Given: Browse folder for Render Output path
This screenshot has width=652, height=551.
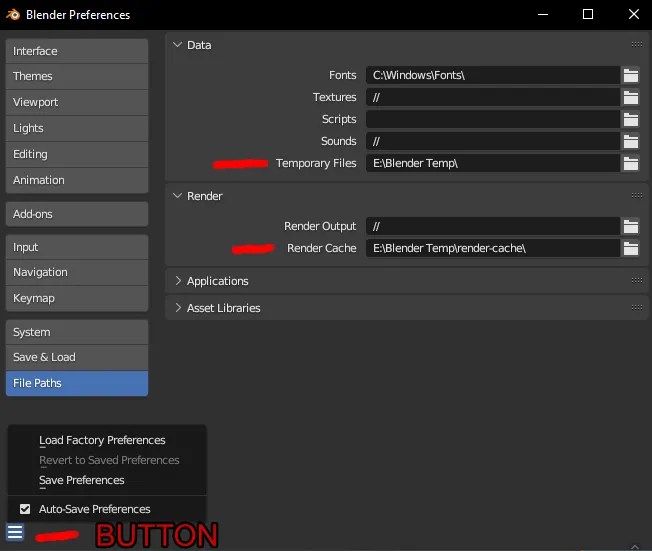Looking at the screenshot, I should tap(630, 226).
